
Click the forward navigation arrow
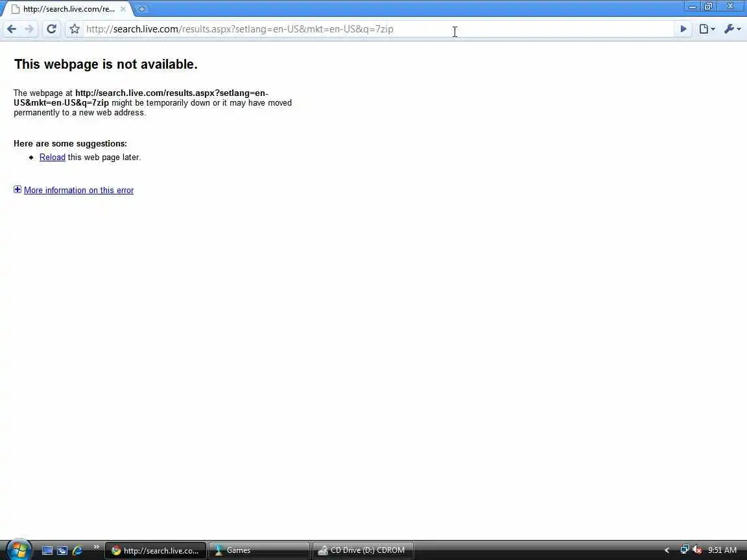pyautogui.click(x=30, y=29)
